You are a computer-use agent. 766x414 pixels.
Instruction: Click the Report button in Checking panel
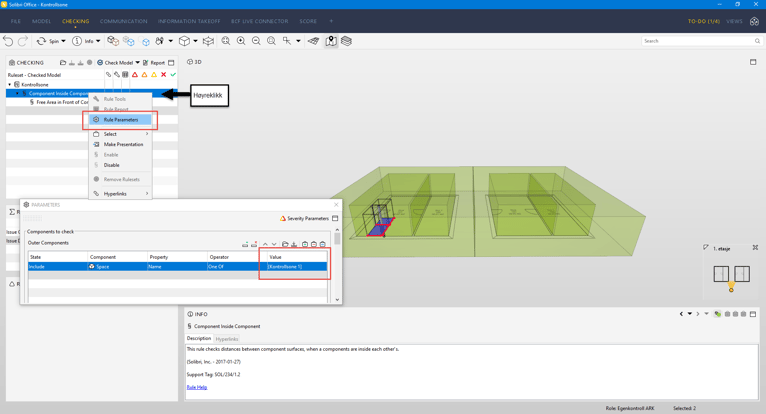click(154, 63)
